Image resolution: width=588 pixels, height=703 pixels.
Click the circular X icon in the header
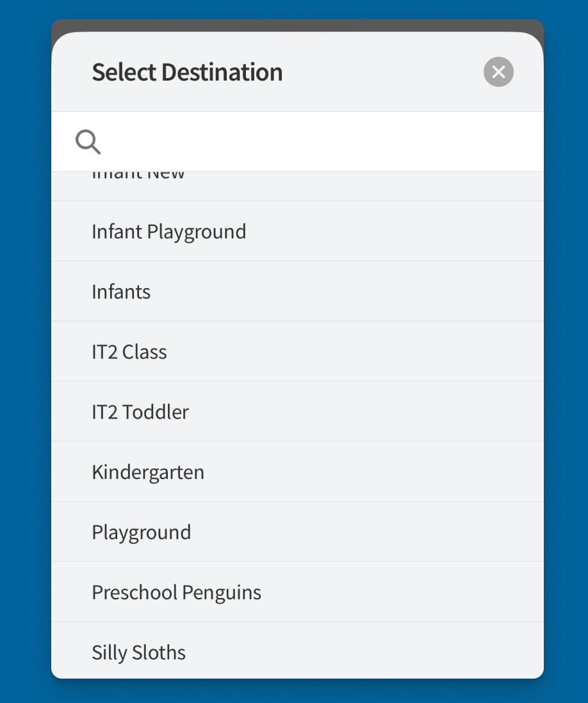tap(498, 72)
